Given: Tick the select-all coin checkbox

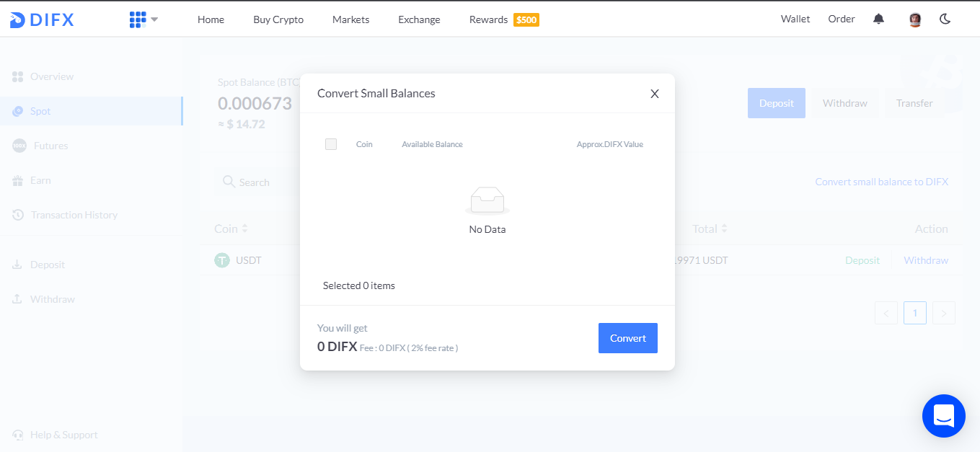Looking at the screenshot, I should [x=331, y=144].
